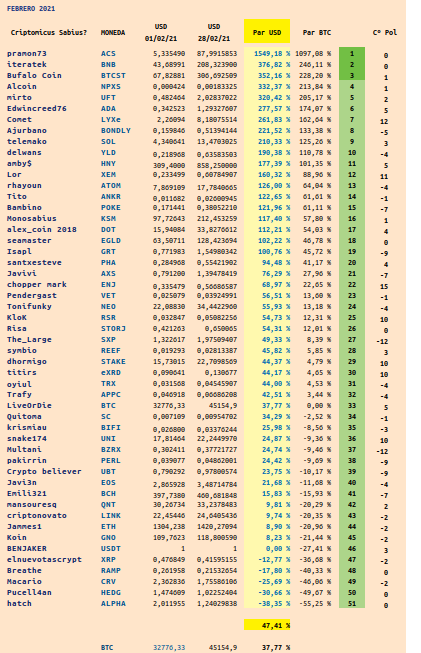Select the username 'mirto'
The image size is (421, 653).
(19, 97)
